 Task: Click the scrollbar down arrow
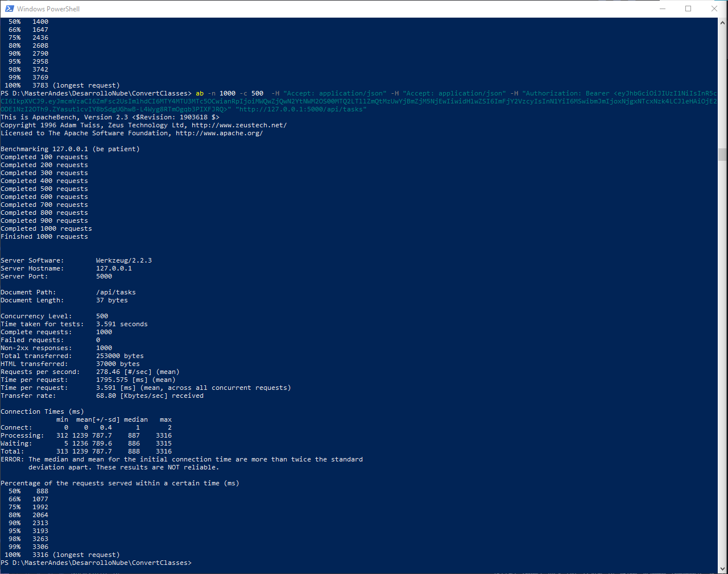pyautogui.click(x=723, y=569)
